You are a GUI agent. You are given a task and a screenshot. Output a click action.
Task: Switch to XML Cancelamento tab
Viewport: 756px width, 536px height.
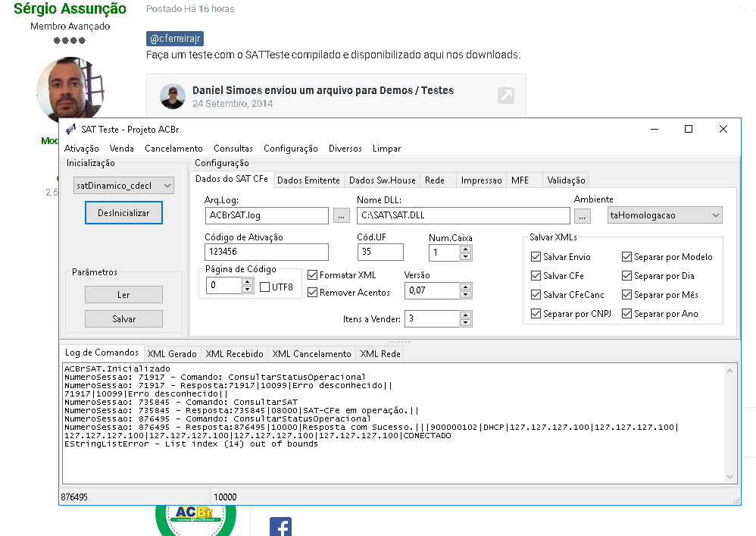[311, 354]
